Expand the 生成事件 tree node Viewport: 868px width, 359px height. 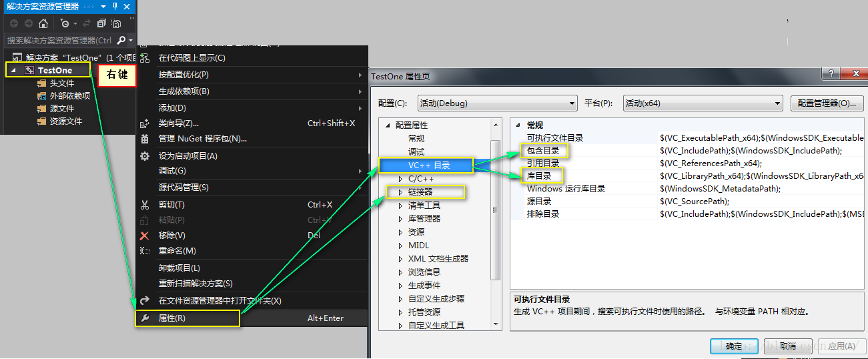400,286
